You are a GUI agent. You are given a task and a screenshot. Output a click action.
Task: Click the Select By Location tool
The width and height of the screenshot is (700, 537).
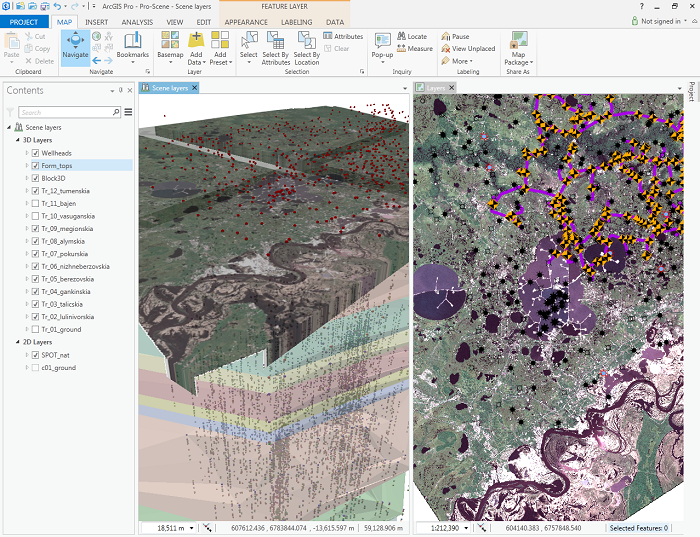[306, 46]
